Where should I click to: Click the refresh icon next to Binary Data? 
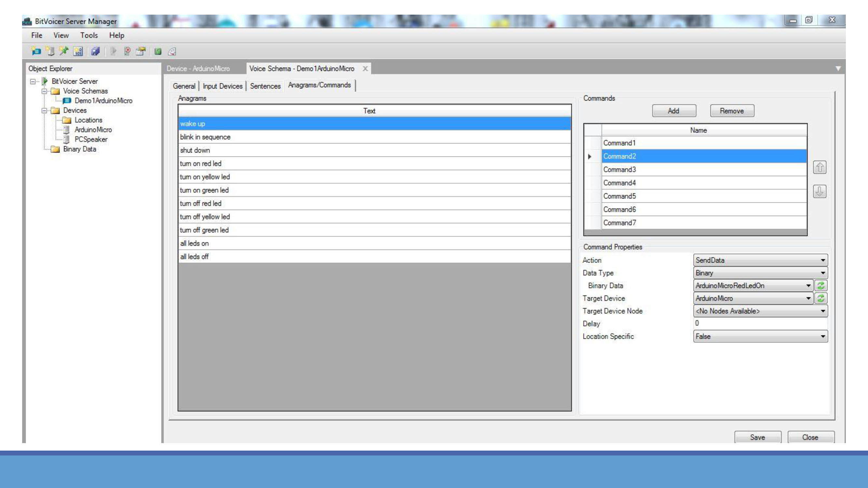coord(821,285)
